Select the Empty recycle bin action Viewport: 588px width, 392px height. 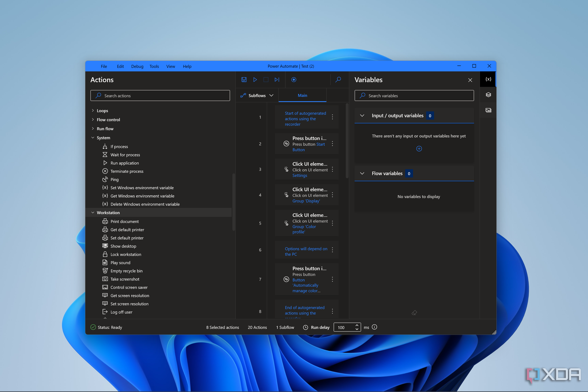(x=127, y=271)
